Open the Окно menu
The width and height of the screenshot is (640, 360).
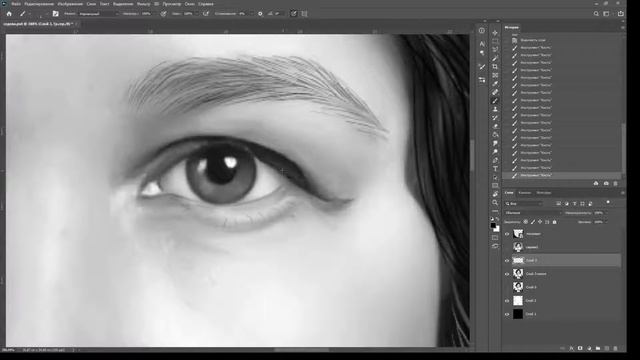coord(189,4)
